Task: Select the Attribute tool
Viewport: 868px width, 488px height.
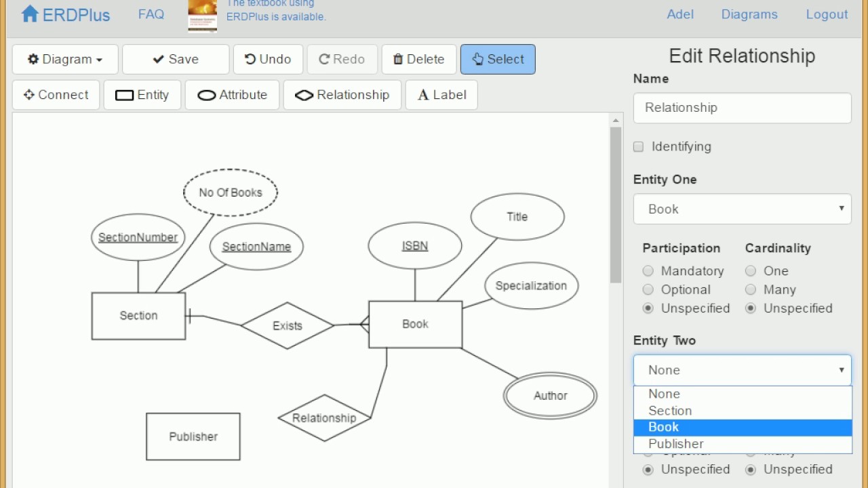Action: point(232,95)
